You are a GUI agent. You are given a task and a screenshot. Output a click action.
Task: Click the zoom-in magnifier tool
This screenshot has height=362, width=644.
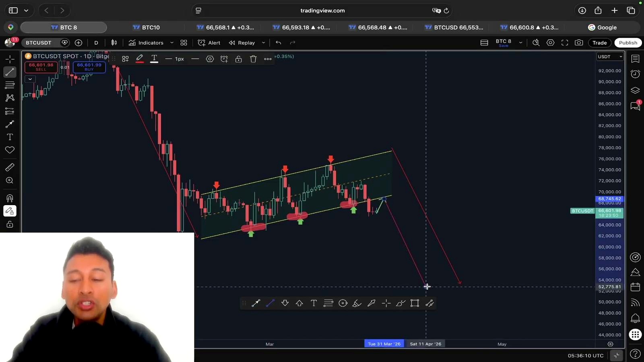pyautogui.click(x=10, y=181)
